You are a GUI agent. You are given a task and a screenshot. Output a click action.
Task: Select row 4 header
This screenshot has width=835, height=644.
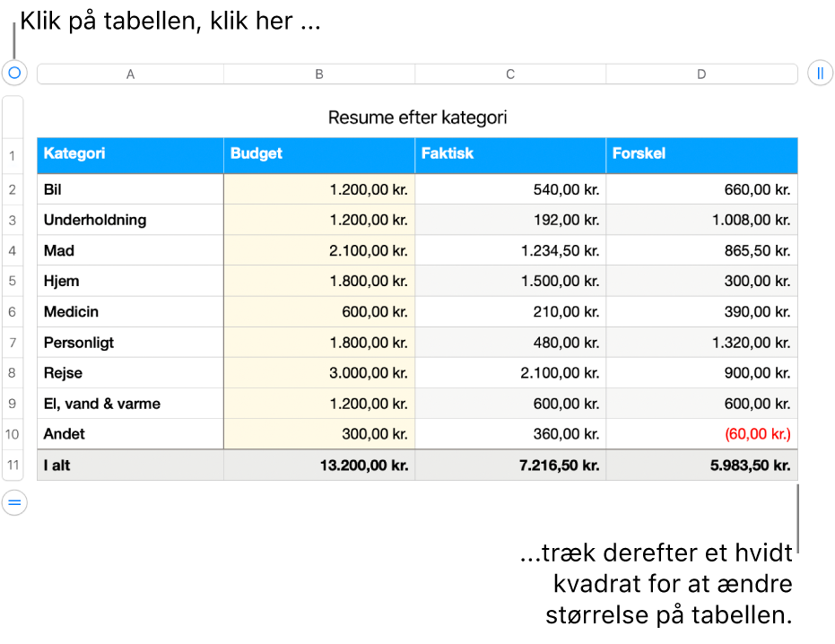[x=13, y=250]
